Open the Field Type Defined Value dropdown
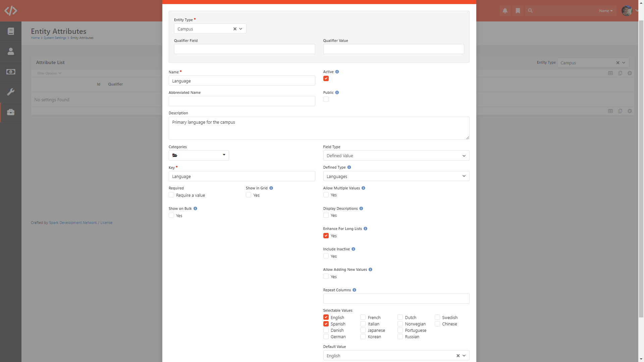The image size is (644, 362). coord(396,156)
